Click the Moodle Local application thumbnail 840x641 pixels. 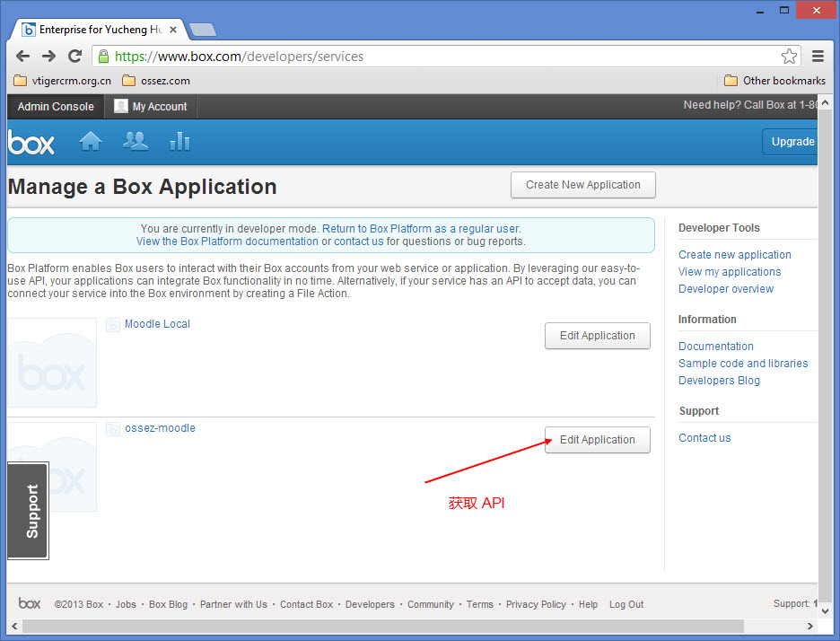pyautogui.click(x=52, y=363)
